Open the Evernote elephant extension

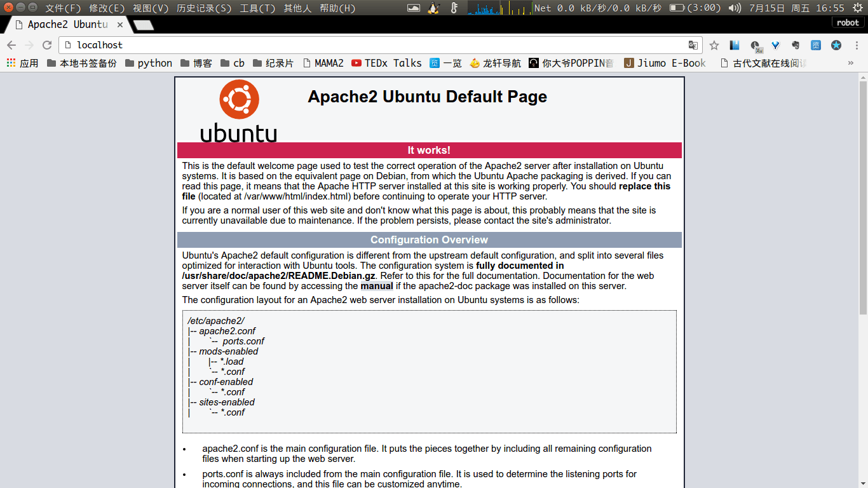click(795, 45)
